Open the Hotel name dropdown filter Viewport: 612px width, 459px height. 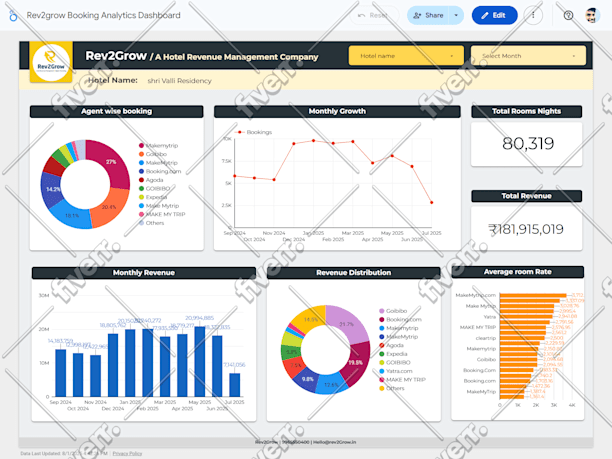click(x=406, y=56)
